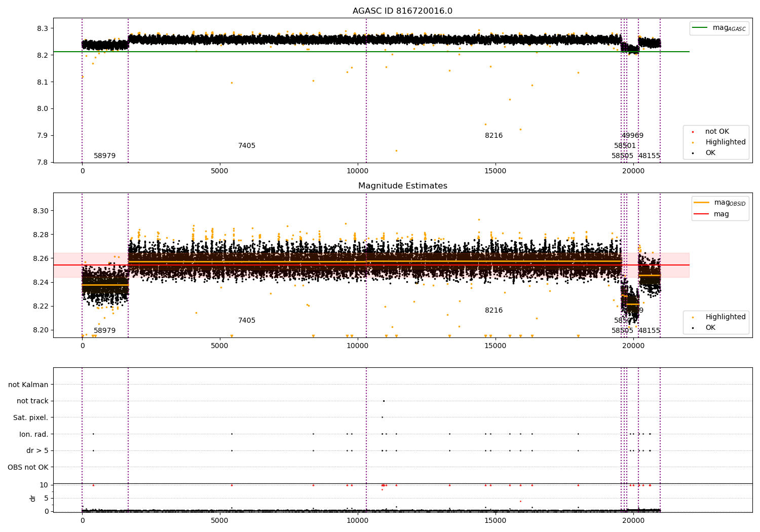Click y-axis tick 8.3 in top plot
Viewport: 760px width, 532px height.
(43, 29)
